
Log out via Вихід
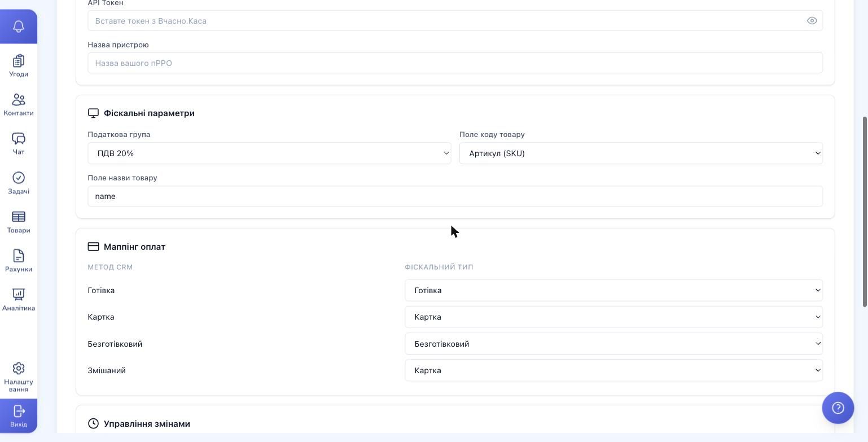[x=19, y=416]
